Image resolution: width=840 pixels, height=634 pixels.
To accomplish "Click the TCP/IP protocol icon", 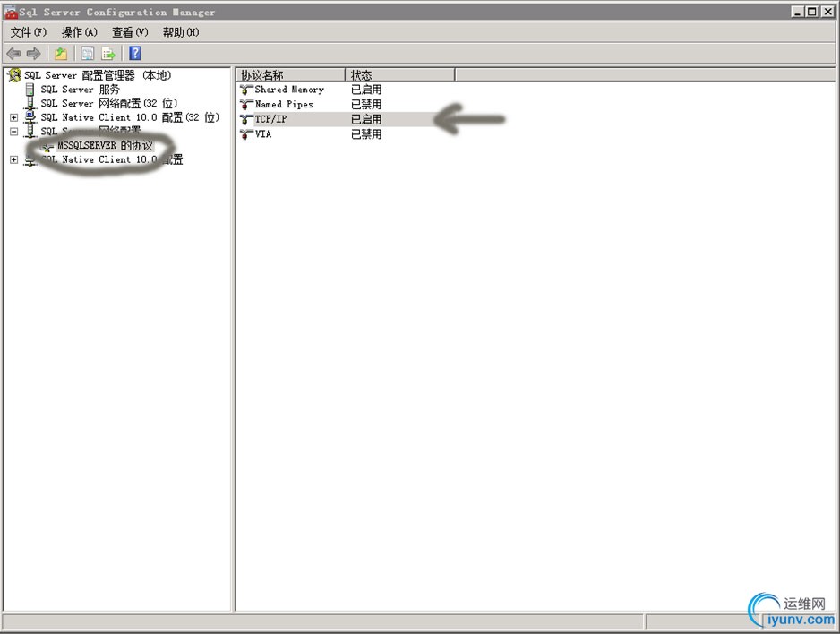I will point(246,119).
